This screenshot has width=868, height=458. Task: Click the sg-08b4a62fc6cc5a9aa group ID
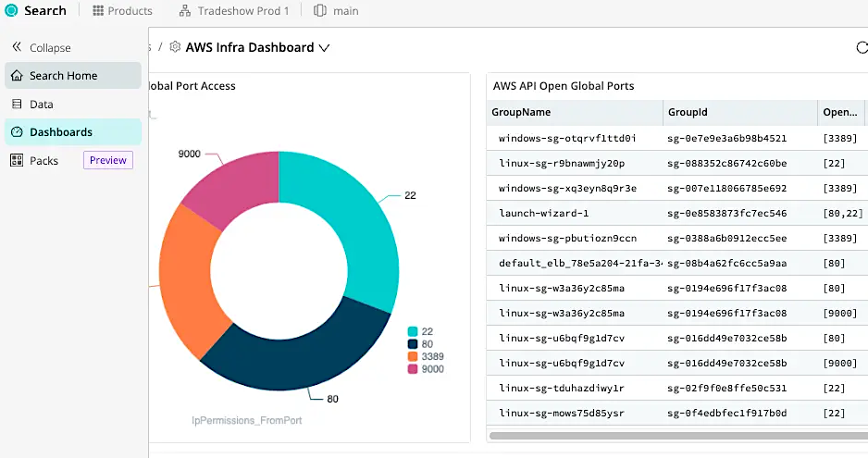(x=726, y=263)
